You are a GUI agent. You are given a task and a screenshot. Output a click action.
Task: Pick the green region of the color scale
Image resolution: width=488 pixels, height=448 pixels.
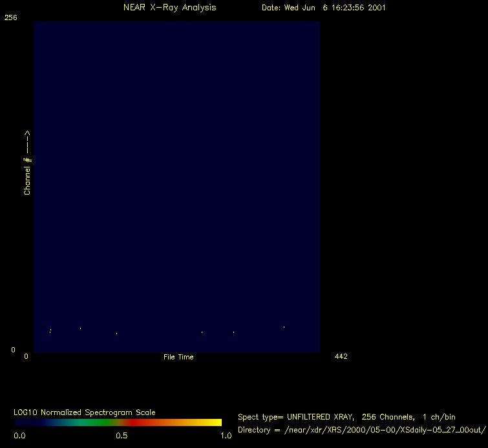[84, 422]
